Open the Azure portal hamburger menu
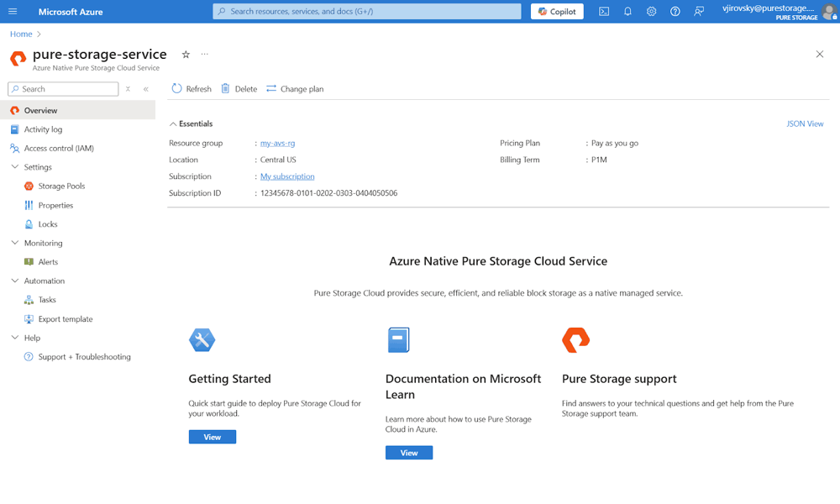840x504 pixels. point(13,11)
